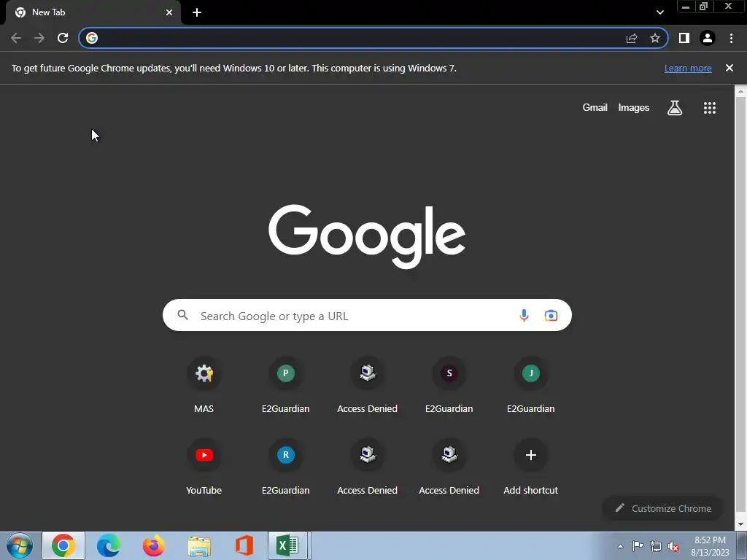Open Search Labs flask icon
Viewport: 747px width, 560px height.
point(675,108)
